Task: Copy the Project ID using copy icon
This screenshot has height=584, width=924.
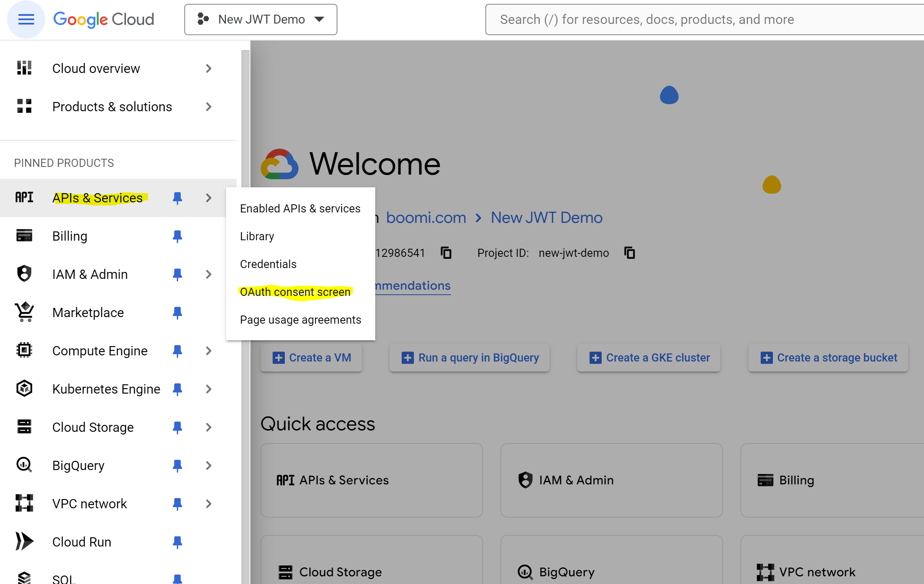Action: pos(629,253)
